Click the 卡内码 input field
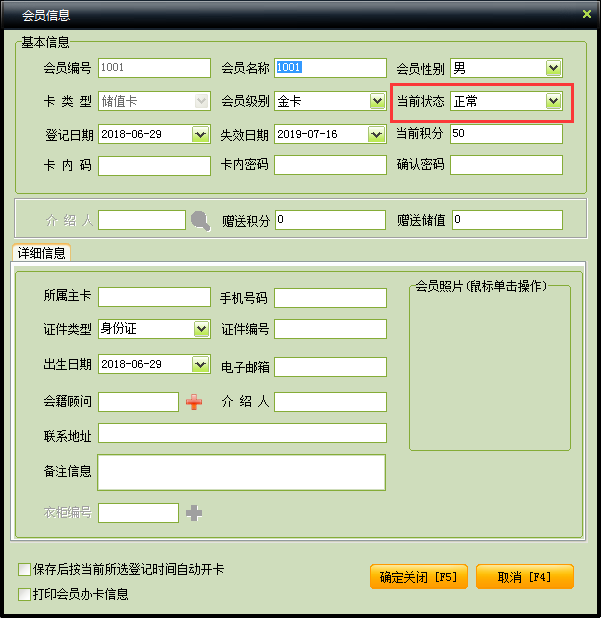Image resolution: width=601 pixels, height=618 pixels. [x=154, y=166]
